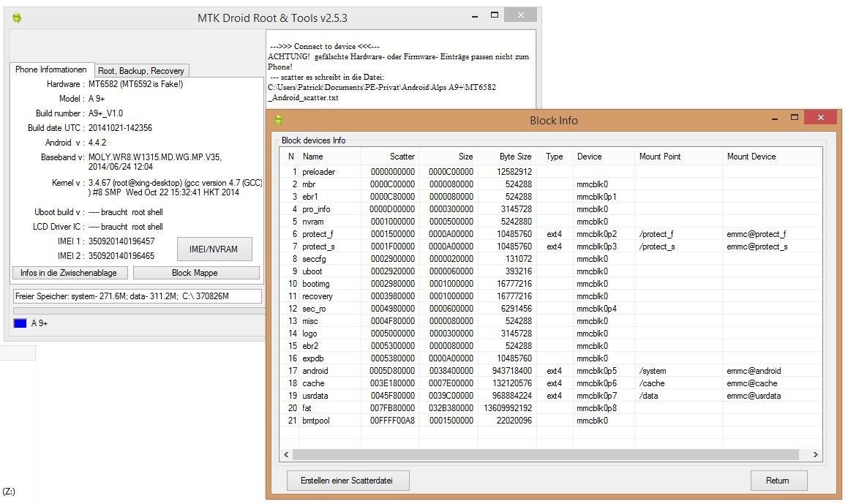
Task: Sort by the Size column header
Action: (449, 157)
